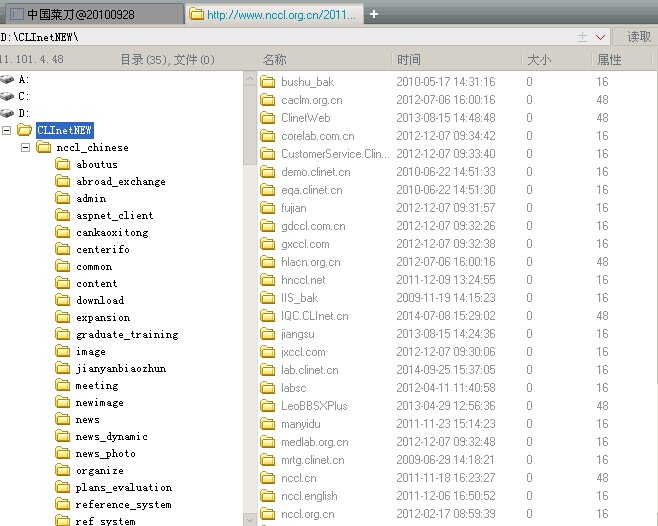Screen dimensions: 658x526
Task: Select caclm.org.cn in file list
Action: (312, 99)
